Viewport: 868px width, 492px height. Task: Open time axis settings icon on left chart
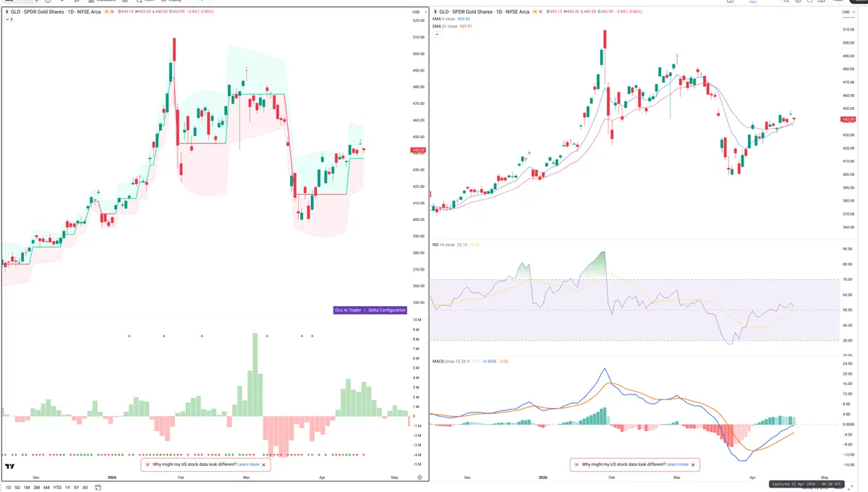click(x=420, y=478)
